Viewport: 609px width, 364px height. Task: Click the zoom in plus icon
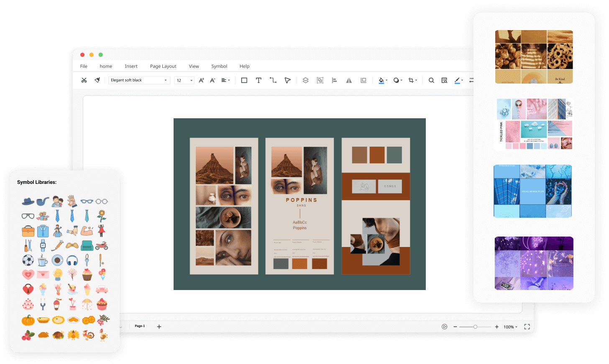(x=497, y=327)
